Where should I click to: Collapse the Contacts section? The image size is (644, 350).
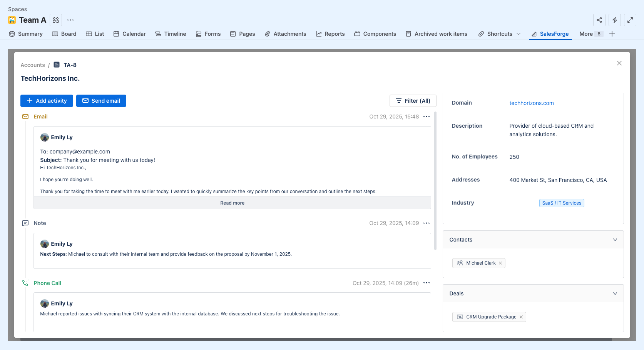tap(615, 240)
